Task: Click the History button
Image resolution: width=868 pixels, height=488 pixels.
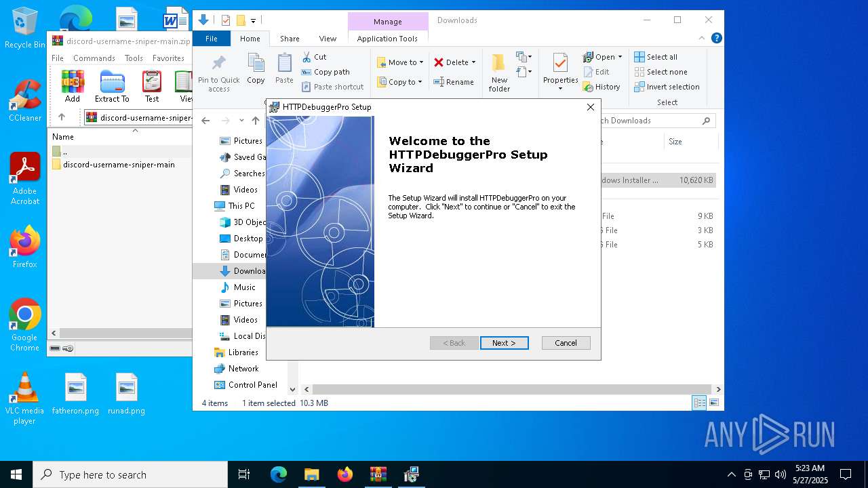Action: [x=601, y=87]
